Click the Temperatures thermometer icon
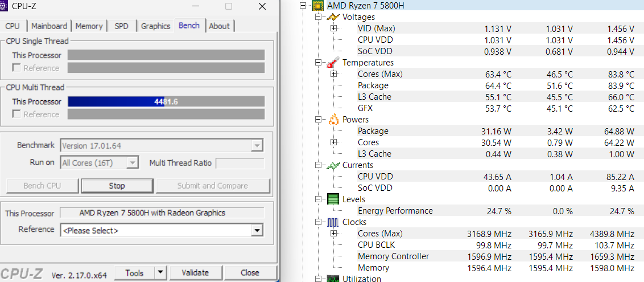 pos(333,63)
